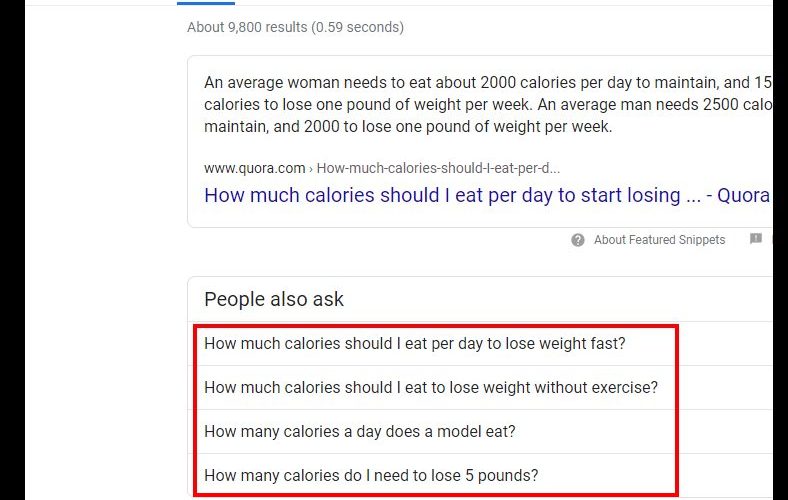Open the featured snippet feedback flag icon
Viewport: 788px width, 500px height.
(755, 239)
